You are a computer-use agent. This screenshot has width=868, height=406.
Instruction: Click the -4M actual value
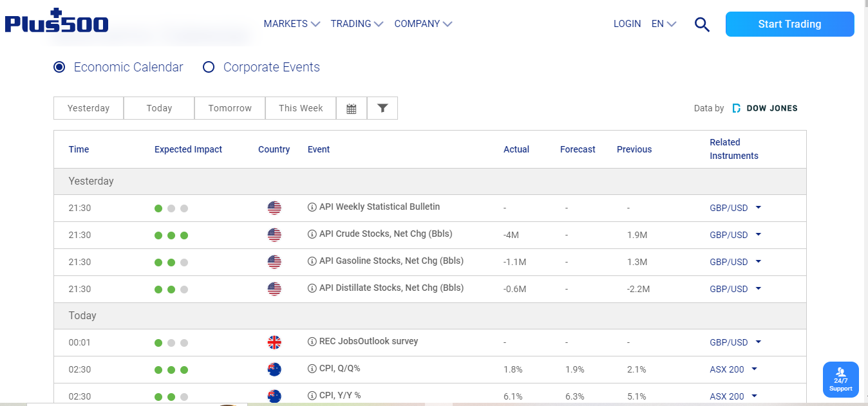[511, 235]
